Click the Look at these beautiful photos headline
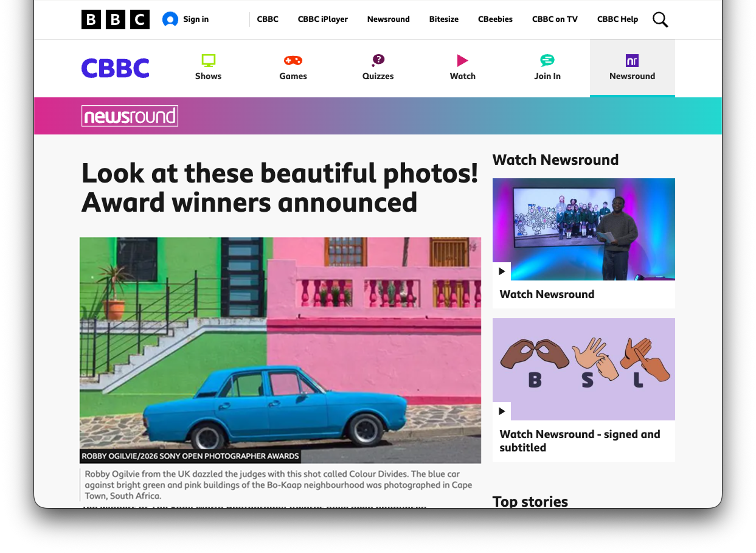756x553 pixels. pos(280,188)
